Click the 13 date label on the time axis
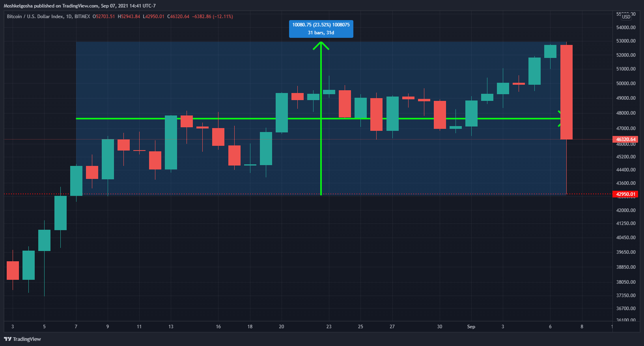The width and height of the screenshot is (644, 346). pyautogui.click(x=171, y=327)
